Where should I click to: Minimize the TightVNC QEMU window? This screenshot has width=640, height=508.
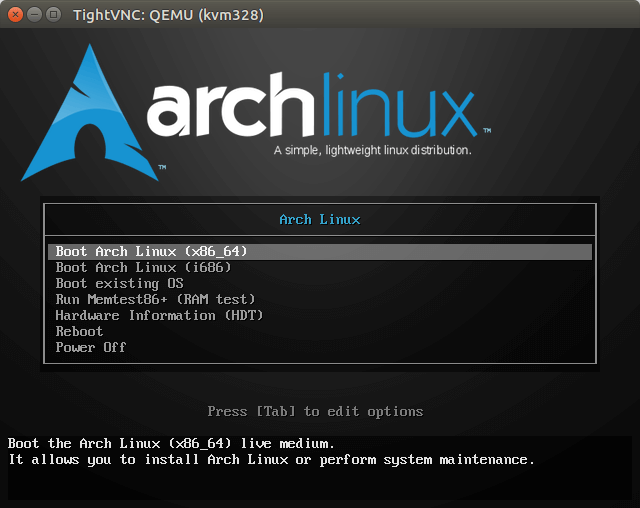[x=33, y=15]
